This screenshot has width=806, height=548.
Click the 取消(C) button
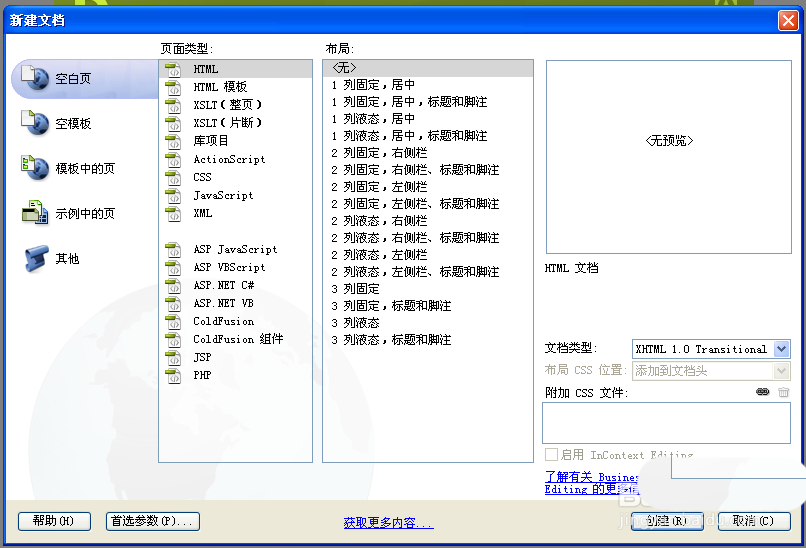(x=754, y=521)
